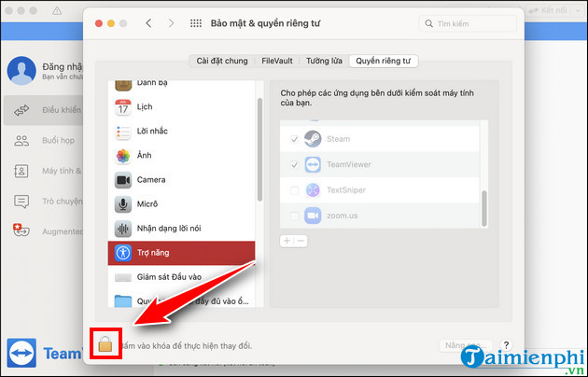Toggle the TeamViewer checkbox
Image resolution: width=588 pixels, height=377 pixels.
coord(294,165)
